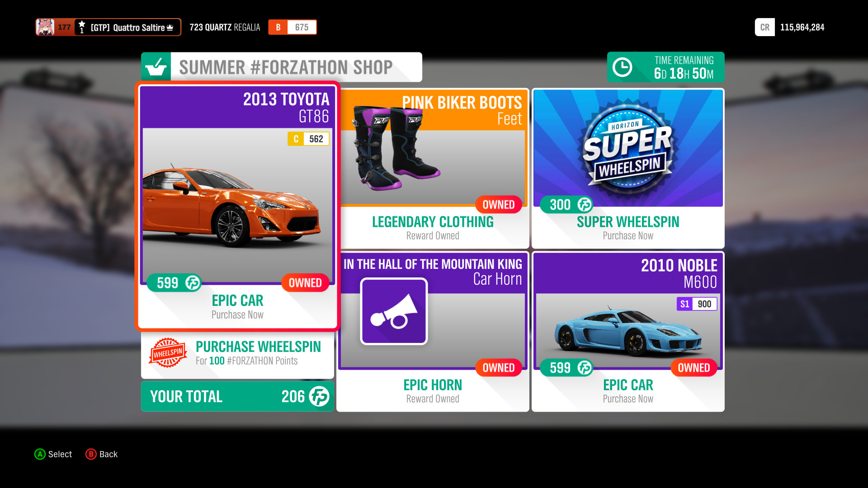Click the B Back button prompt
Image resolution: width=868 pixels, height=488 pixels.
(102, 454)
